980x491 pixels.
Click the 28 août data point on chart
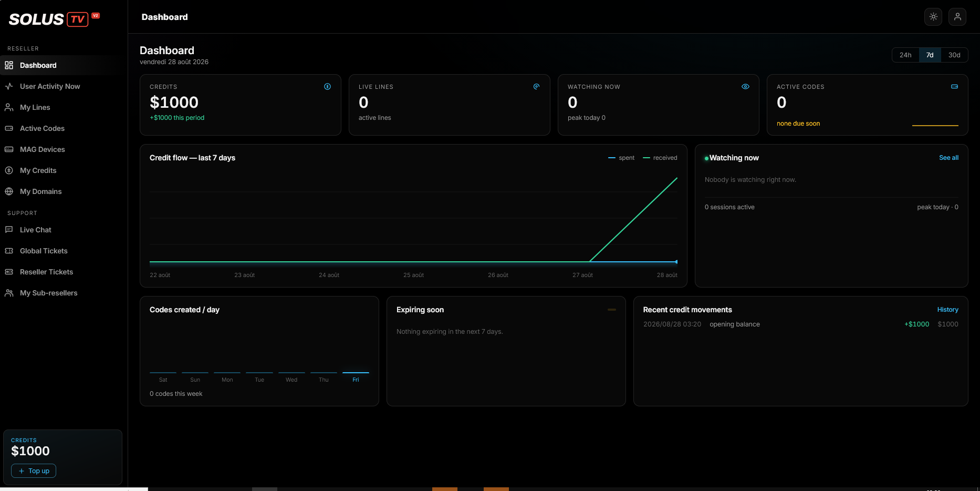click(x=676, y=262)
